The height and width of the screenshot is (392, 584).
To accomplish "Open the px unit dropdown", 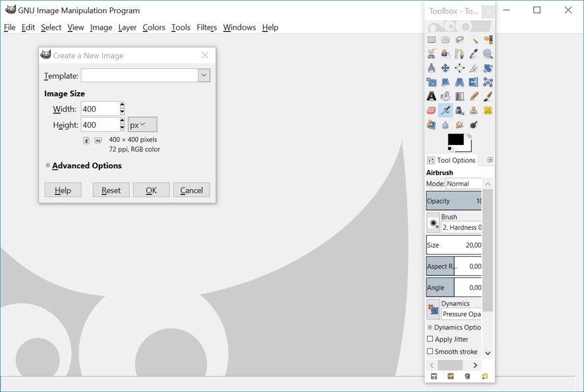I will [142, 125].
